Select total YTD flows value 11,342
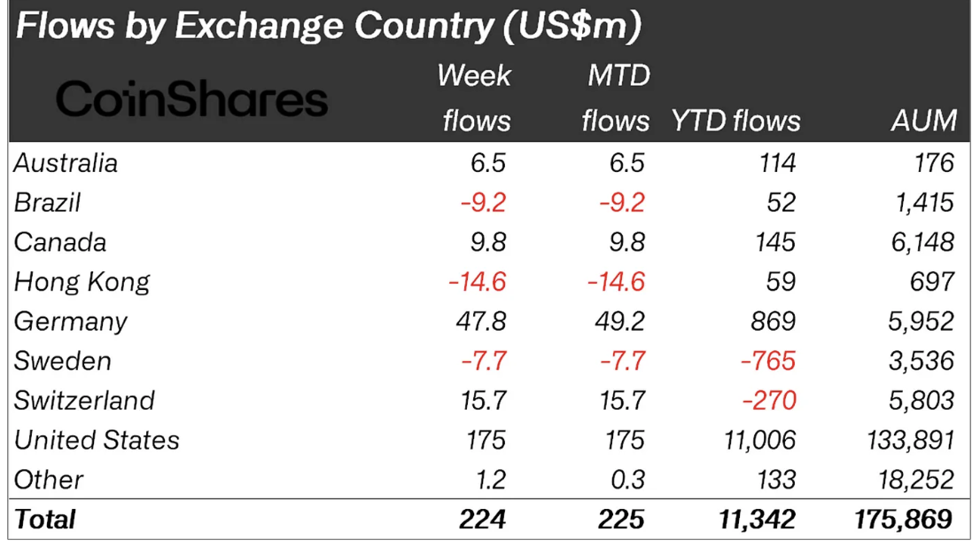 point(757,520)
